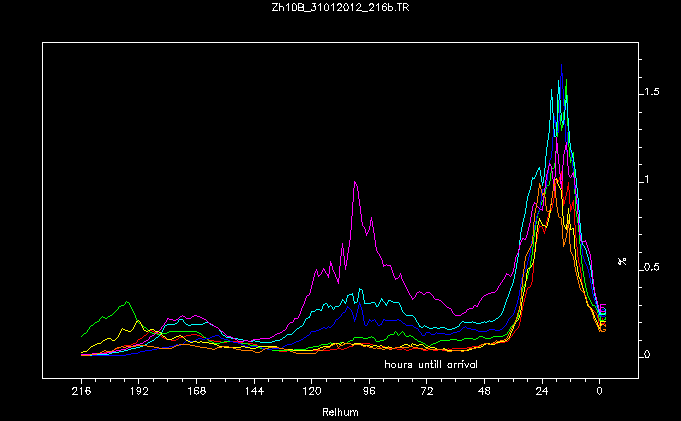
Task: Click the magenta curve peak near 96 hours
Action: coord(355,182)
